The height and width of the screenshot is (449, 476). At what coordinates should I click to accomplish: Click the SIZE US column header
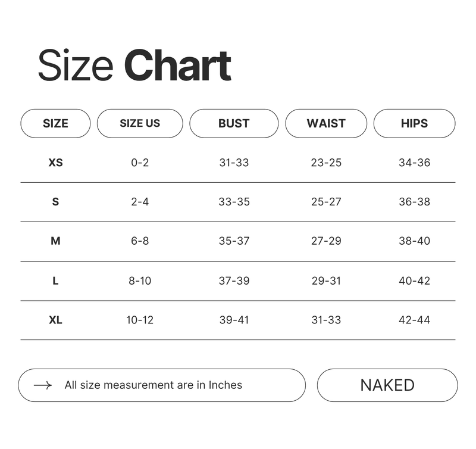[x=140, y=123]
